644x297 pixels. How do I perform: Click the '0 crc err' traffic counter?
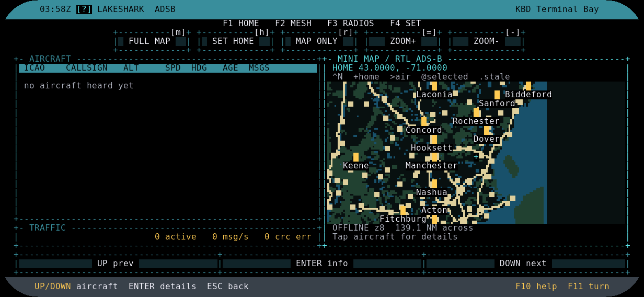tap(288, 237)
